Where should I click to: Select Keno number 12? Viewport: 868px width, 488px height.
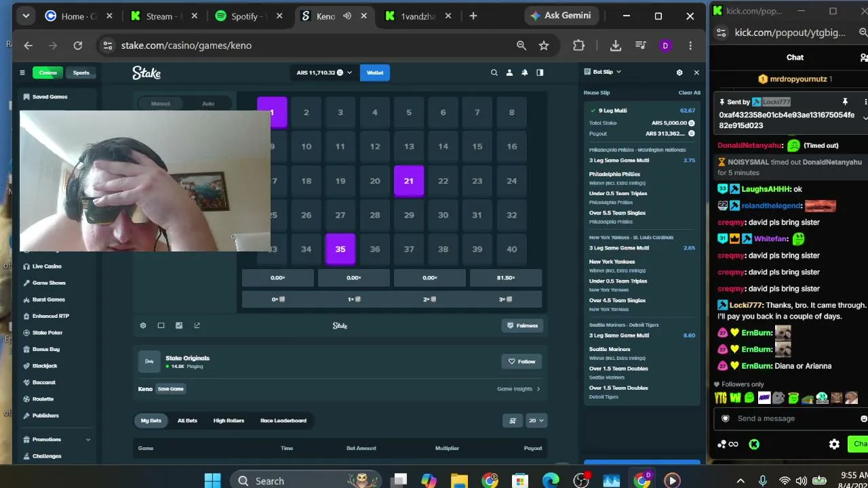(375, 146)
